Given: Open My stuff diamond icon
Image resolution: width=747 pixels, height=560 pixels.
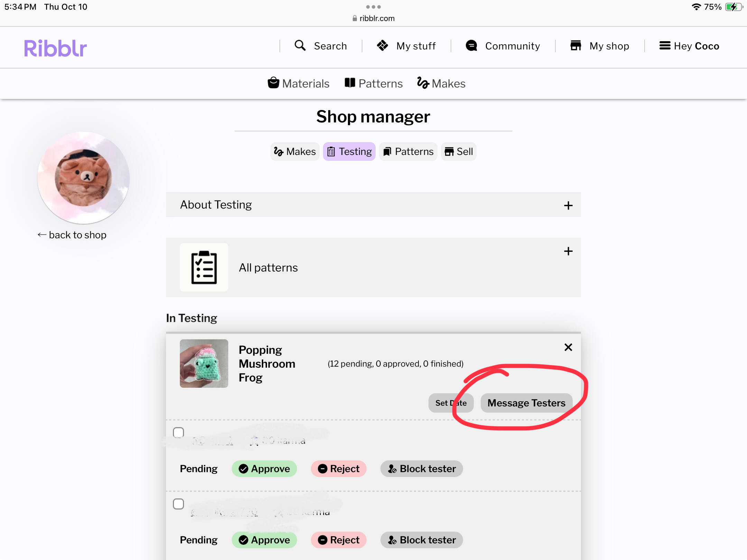Looking at the screenshot, I should 382,46.
